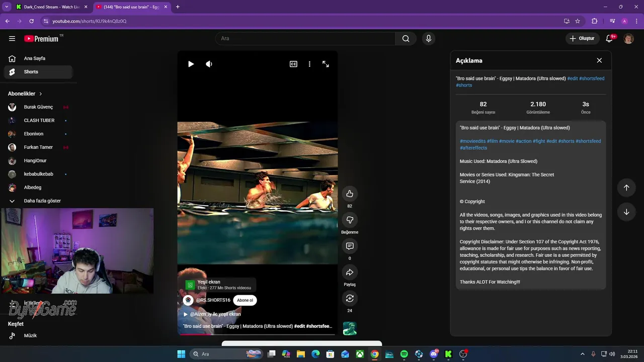
Task: Click the #edit hashtag in title
Action: 573,78
